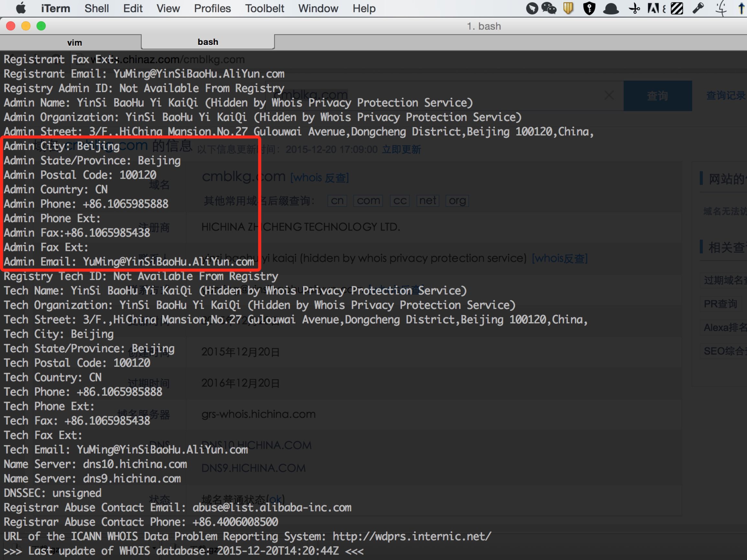
Task: Open the View menu
Action: point(168,8)
